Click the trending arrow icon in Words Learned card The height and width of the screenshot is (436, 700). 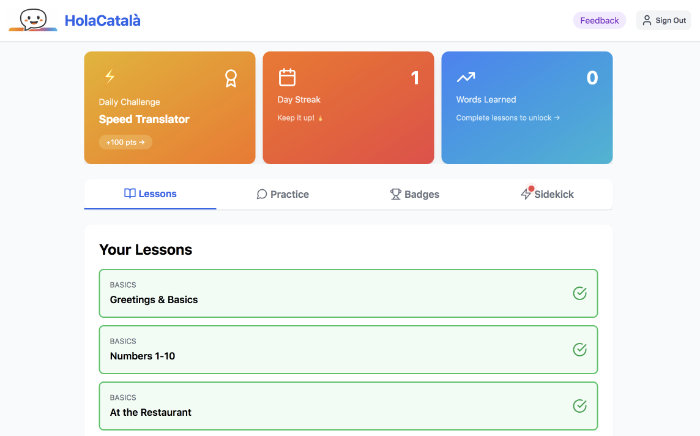466,78
